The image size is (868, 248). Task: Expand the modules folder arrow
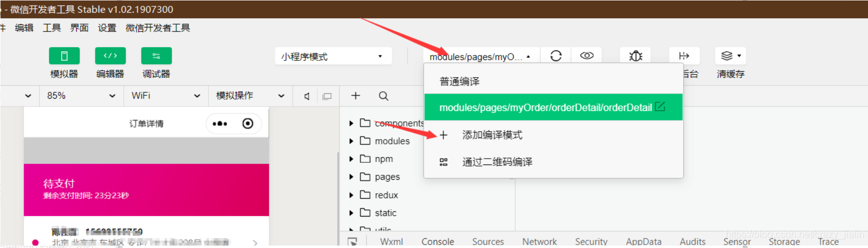pos(351,141)
